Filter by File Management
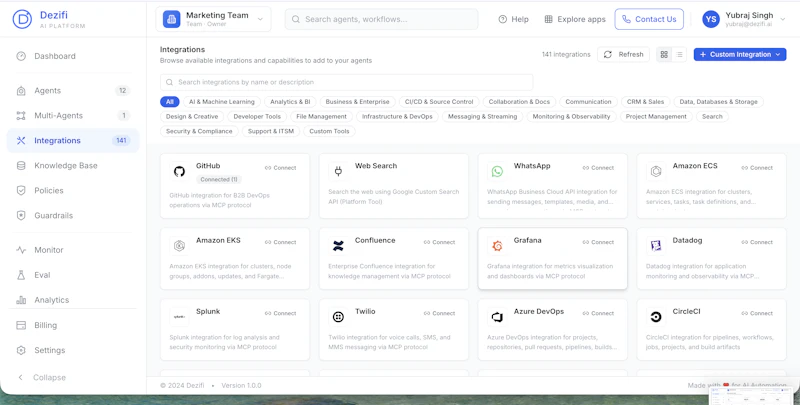 321,116
